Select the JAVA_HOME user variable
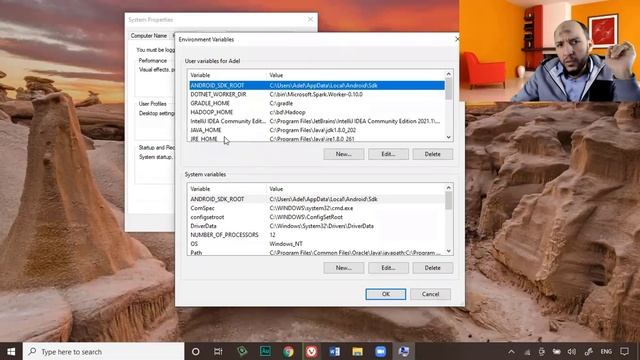This screenshot has height=360, width=640. 317,130
